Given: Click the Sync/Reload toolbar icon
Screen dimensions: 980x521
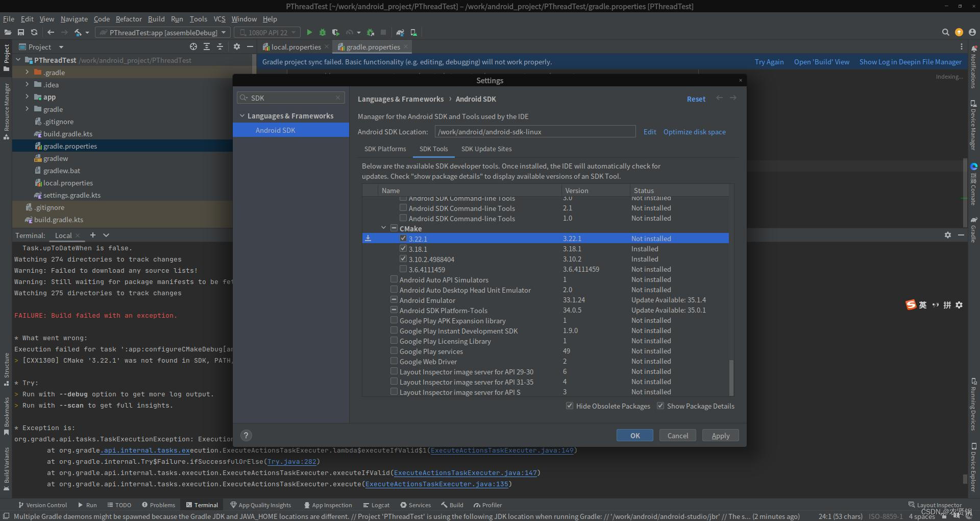Looking at the screenshot, I should [34, 32].
